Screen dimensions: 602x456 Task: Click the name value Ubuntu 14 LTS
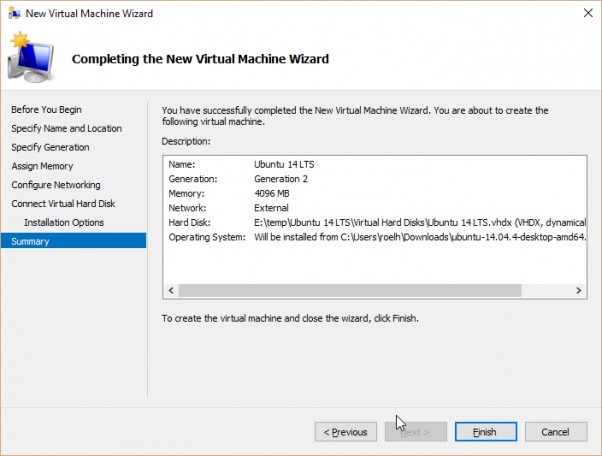pos(284,165)
